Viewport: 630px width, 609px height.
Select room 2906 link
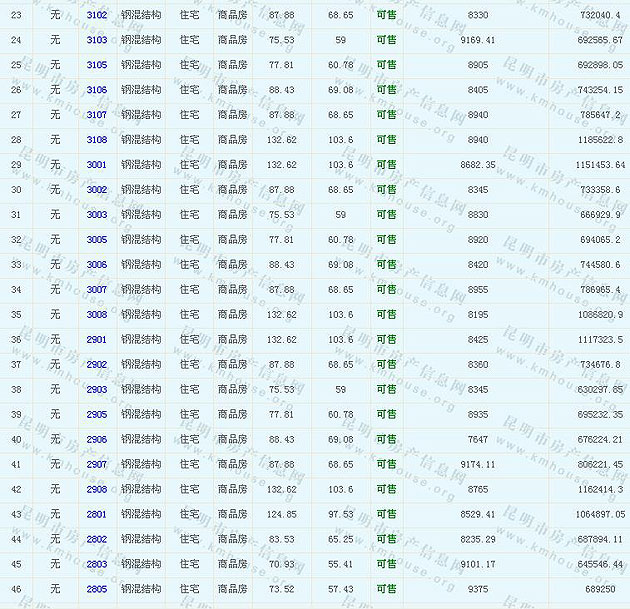tap(97, 440)
